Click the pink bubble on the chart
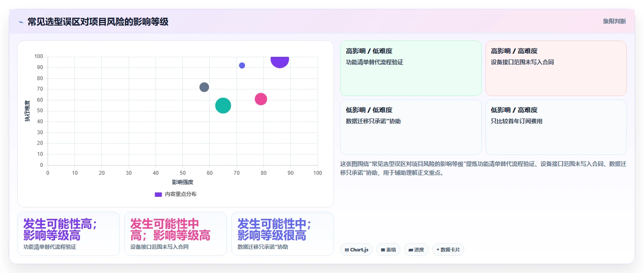 tap(261, 99)
